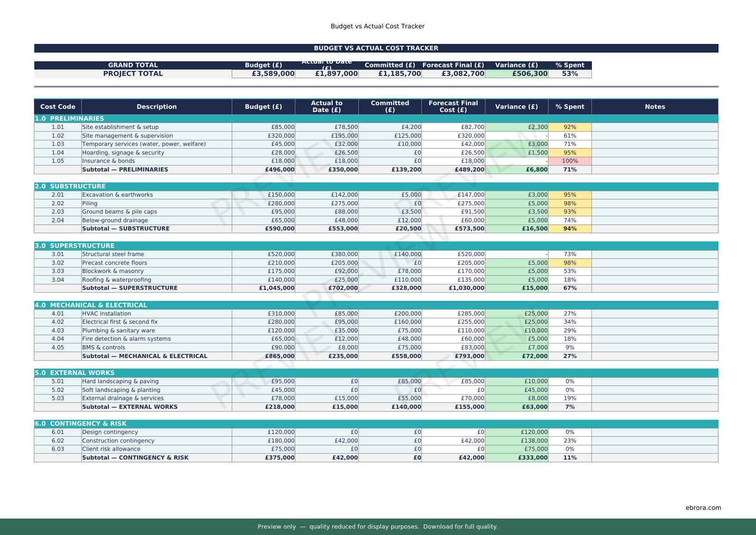Viewport: 756px width, 535px height.
Task: Click the PROJECT TOTAL budget cell £3,589,000
Action: [264, 74]
